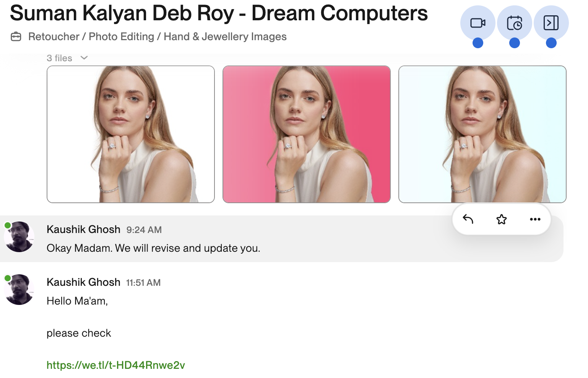Open the we.tl WeTransfer link
The height and width of the screenshot is (378, 588).
click(116, 365)
